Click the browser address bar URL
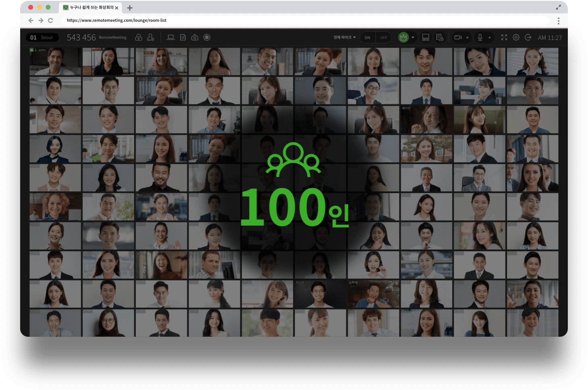Viewport: 588px width, 390px height. click(117, 20)
